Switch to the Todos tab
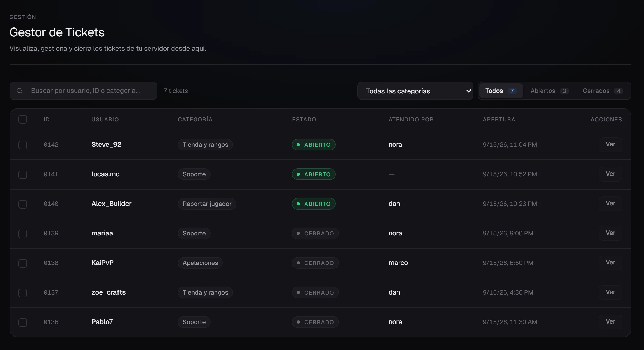The width and height of the screenshot is (644, 350). (501, 91)
